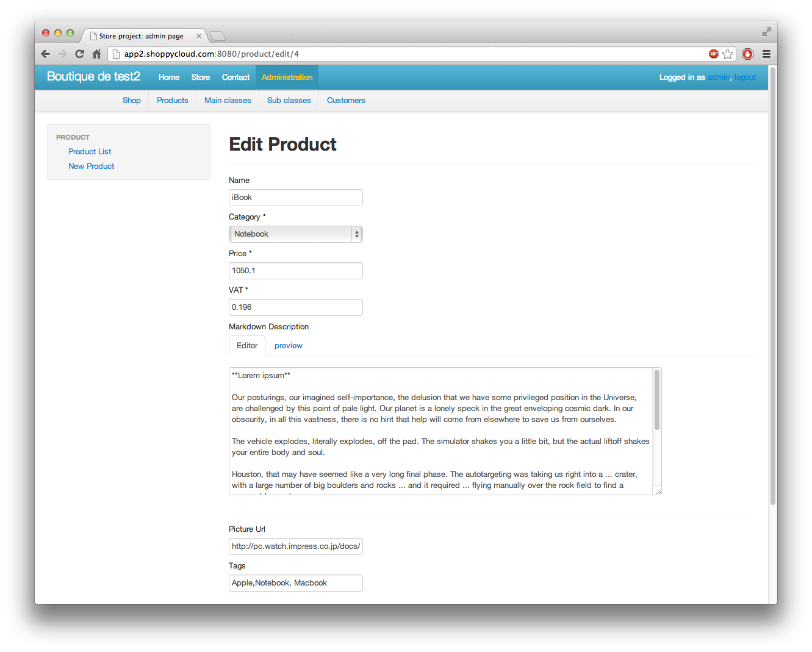Bookmark this page with the star icon
The image size is (812, 652).
click(727, 54)
